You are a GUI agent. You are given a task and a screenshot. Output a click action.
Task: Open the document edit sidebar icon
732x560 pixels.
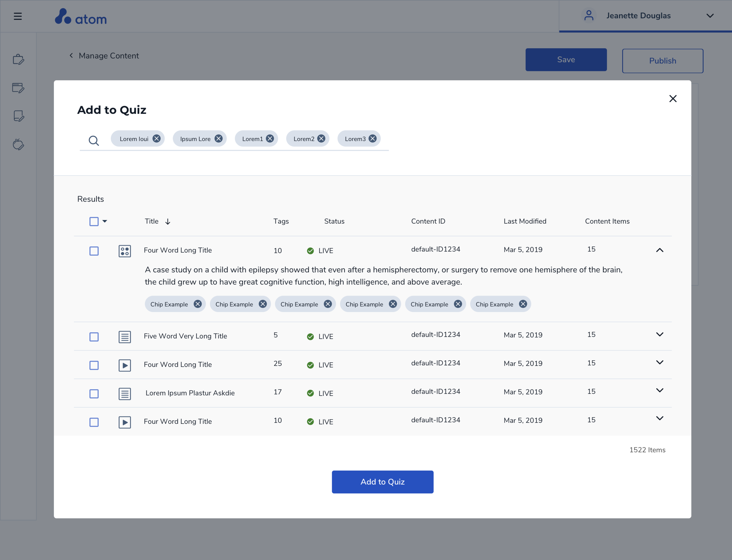(18, 116)
